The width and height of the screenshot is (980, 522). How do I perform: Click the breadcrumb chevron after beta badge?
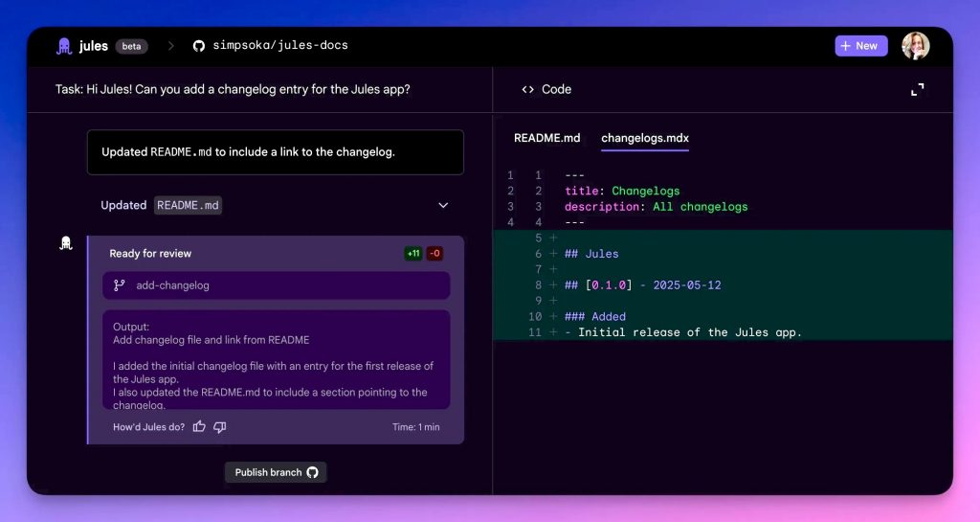click(x=171, y=46)
